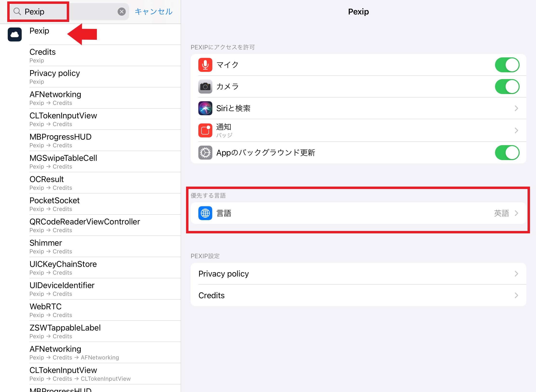
Task: Open the 言語 language setting
Action: click(x=358, y=213)
